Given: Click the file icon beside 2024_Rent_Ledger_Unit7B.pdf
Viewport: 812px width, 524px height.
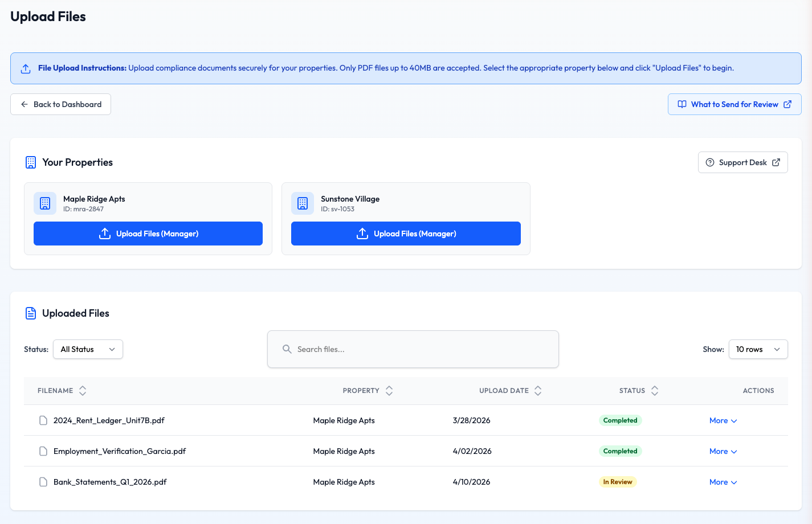Looking at the screenshot, I should pos(43,420).
